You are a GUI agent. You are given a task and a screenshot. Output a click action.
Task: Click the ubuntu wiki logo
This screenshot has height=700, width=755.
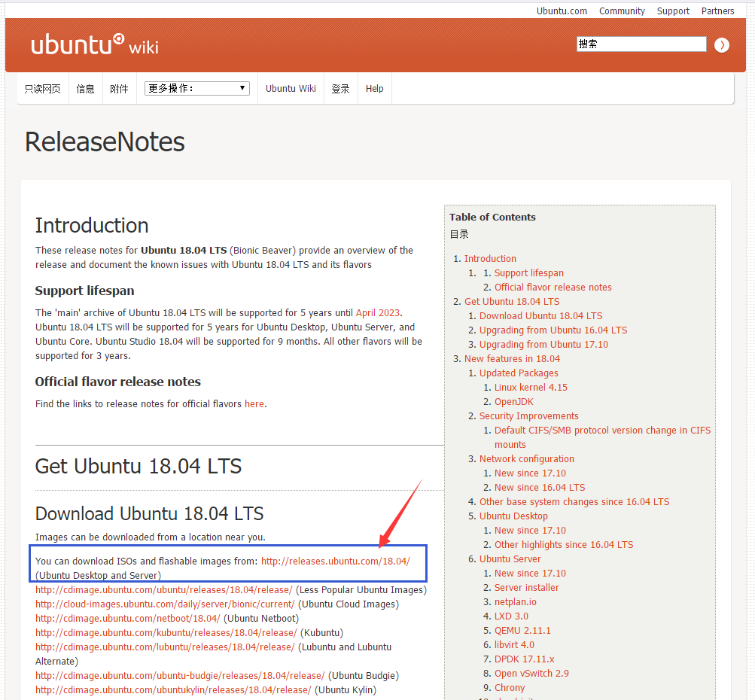point(94,44)
